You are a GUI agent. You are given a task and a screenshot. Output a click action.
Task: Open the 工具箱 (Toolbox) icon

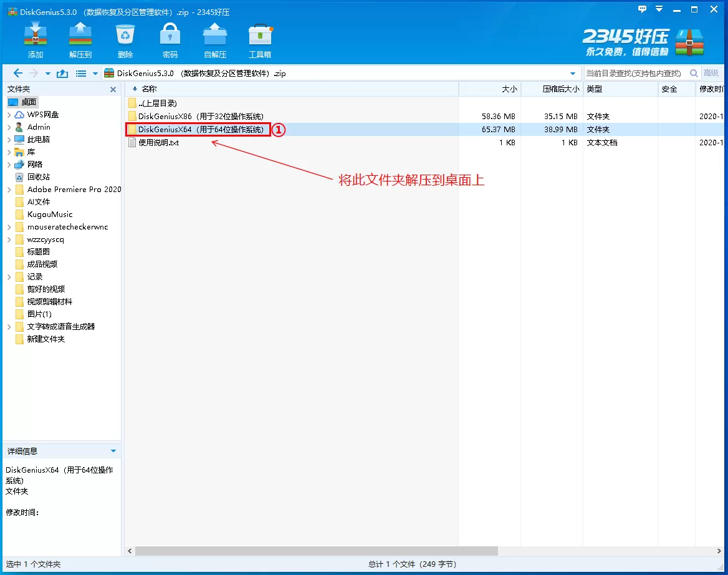[260, 38]
